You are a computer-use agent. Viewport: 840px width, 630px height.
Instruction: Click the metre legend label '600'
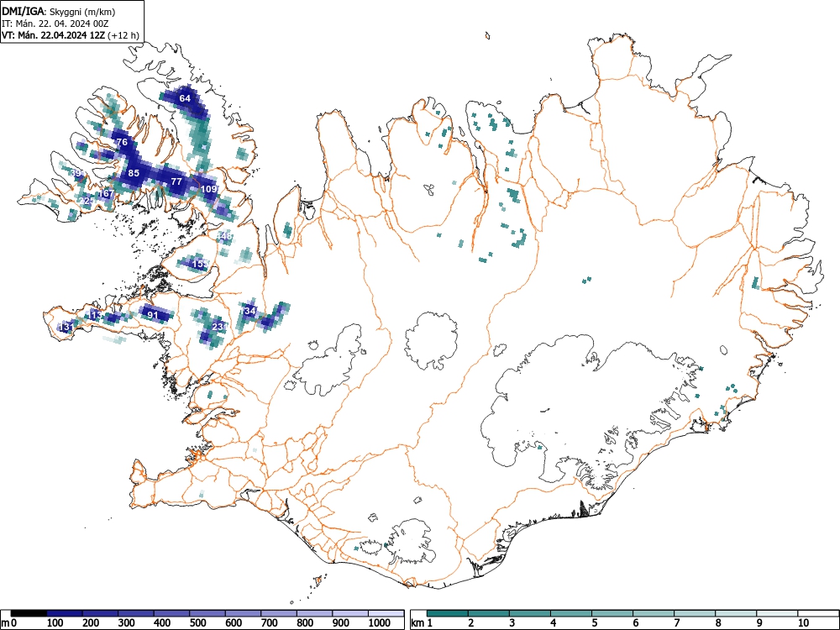tap(234, 622)
